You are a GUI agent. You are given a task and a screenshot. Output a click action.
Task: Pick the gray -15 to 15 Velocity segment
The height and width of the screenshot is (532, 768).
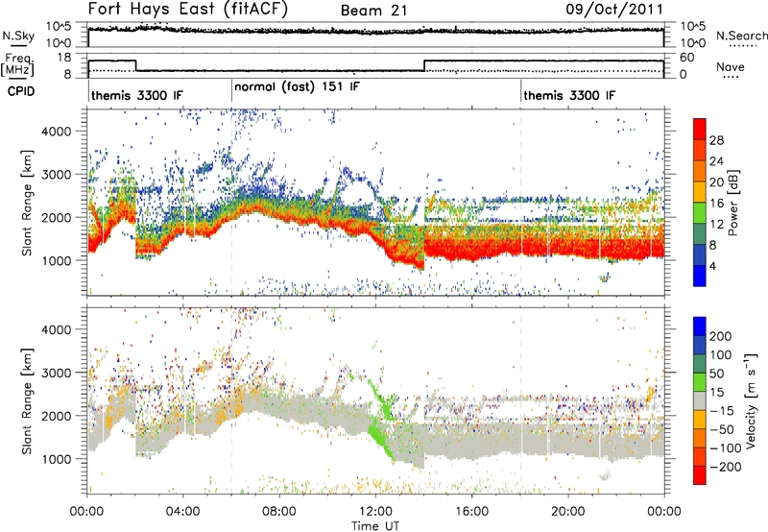(x=700, y=401)
